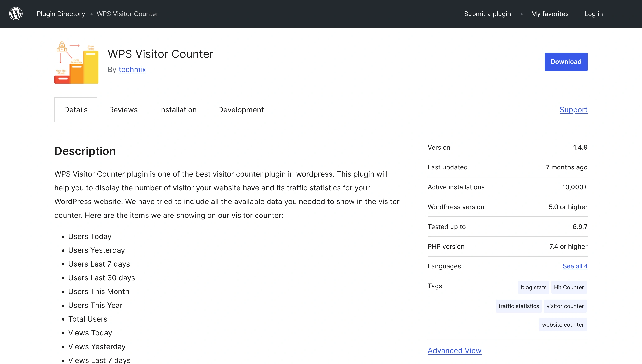The height and width of the screenshot is (364, 642).
Task: Click 'Users This Year' list item
Action: coord(95,305)
